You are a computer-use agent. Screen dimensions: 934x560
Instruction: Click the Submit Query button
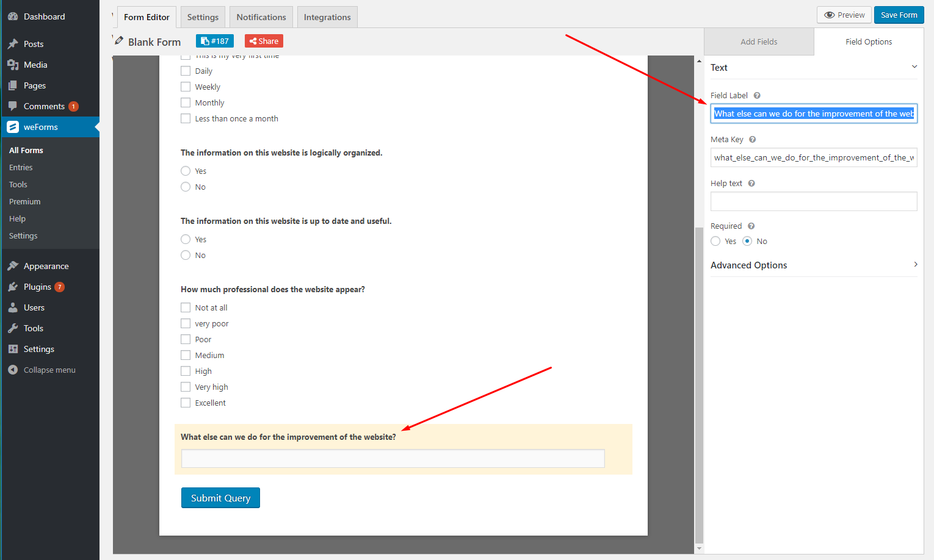click(x=220, y=498)
